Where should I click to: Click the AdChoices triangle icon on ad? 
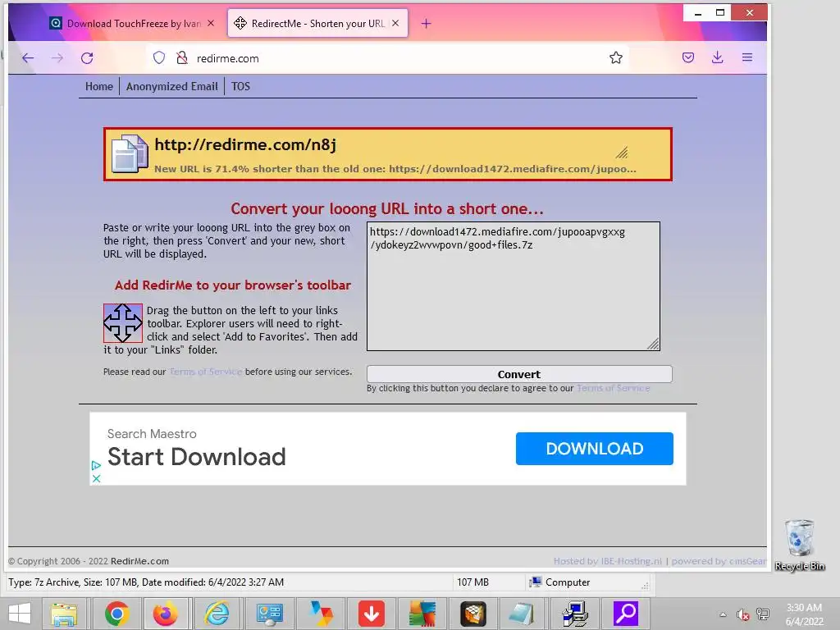click(x=96, y=466)
